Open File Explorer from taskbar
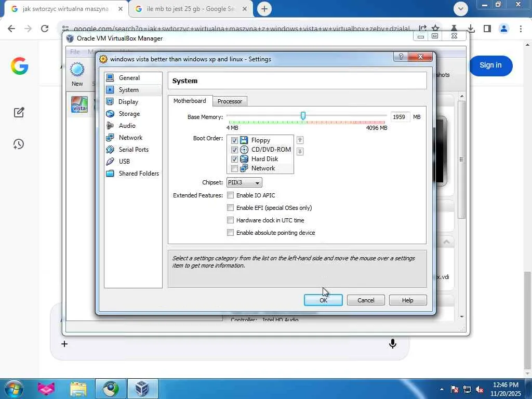The height and width of the screenshot is (399, 532). pos(78,390)
